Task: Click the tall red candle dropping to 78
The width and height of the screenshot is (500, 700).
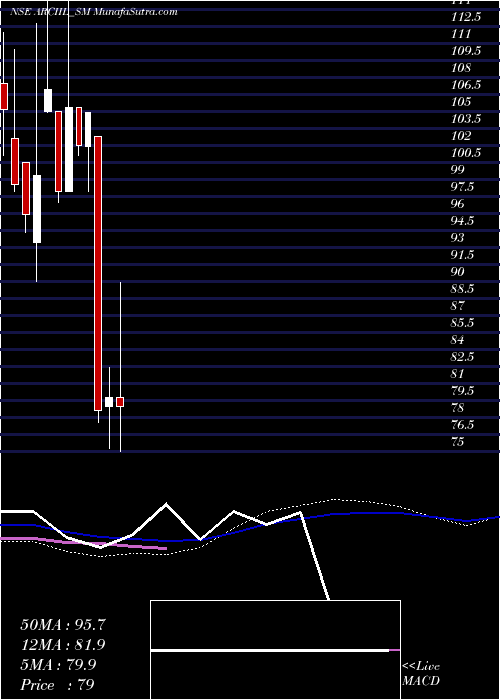Action: coord(98,273)
